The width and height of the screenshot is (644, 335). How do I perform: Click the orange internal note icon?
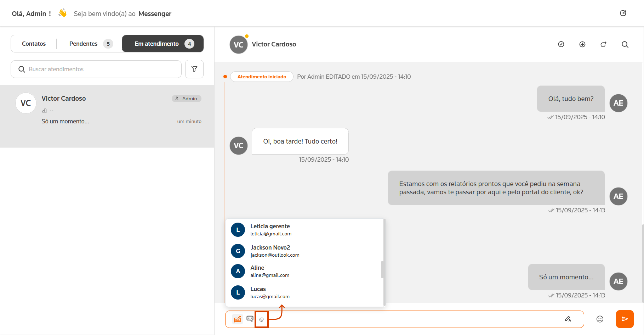(x=238, y=319)
